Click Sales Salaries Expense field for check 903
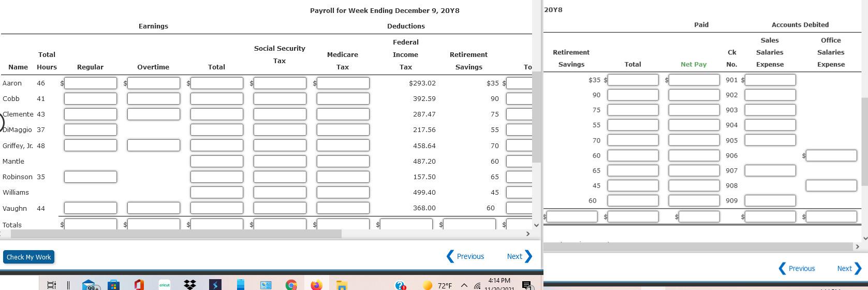This screenshot has width=868, height=290. tap(770, 110)
